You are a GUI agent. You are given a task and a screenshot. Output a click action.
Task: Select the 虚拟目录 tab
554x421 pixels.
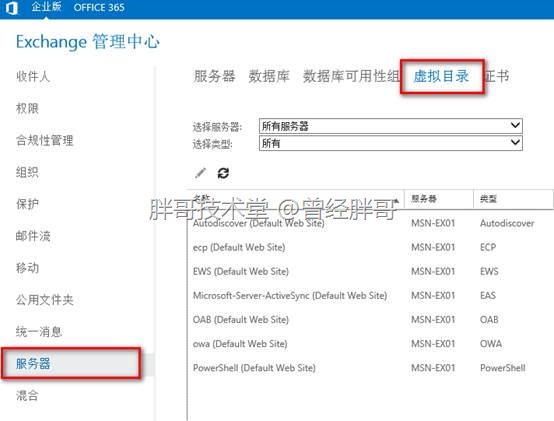click(441, 76)
